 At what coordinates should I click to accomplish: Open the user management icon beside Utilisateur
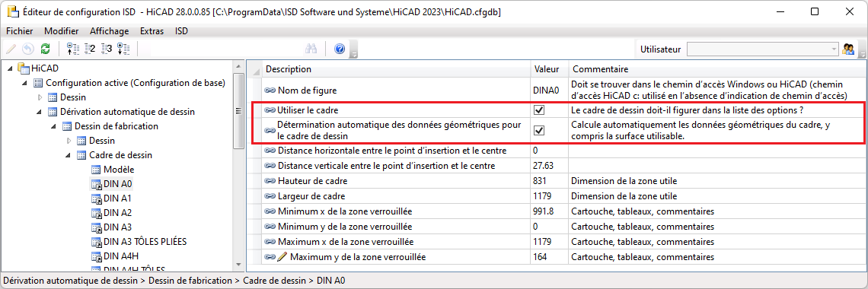[x=847, y=49]
